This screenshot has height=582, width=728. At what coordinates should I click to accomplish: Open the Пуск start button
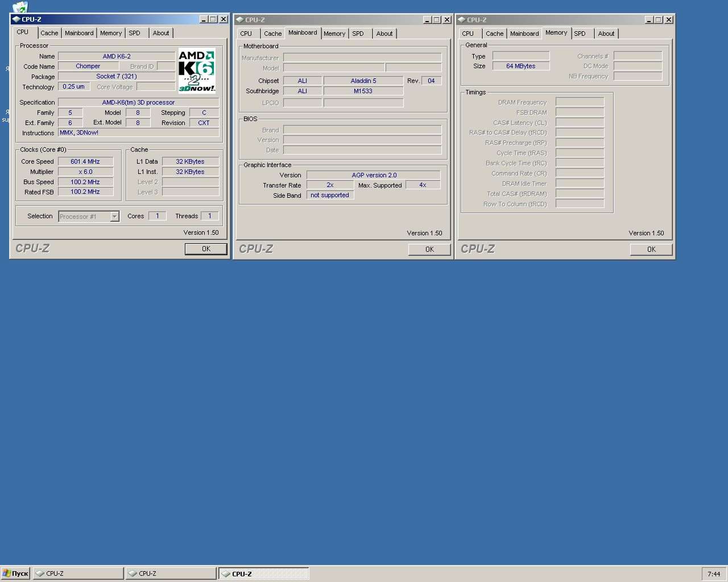click(15, 573)
